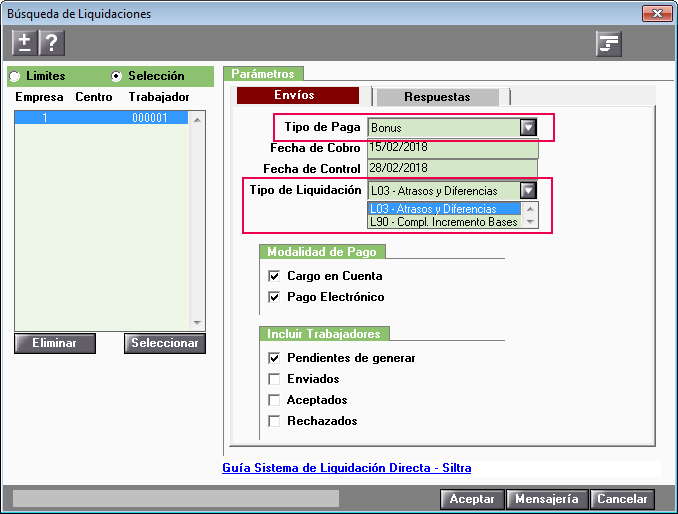The image size is (678, 514).
Task: Open the Mensajería button
Action: (547, 499)
